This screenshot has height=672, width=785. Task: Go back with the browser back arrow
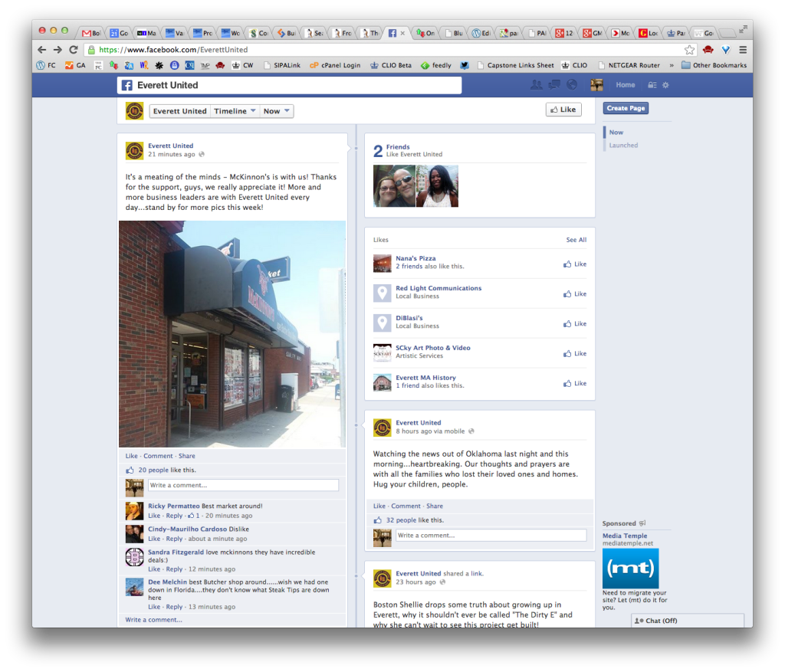pyautogui.click(x=42, y=50)
